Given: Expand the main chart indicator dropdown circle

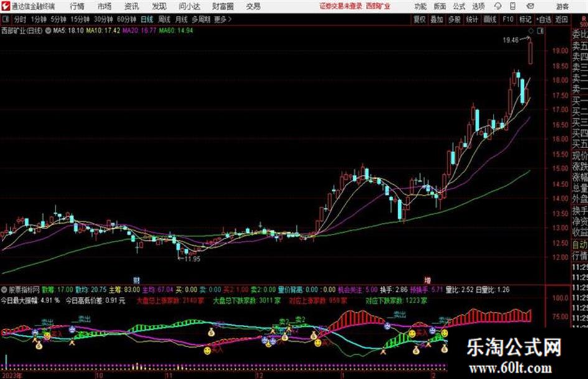Looking at the screenshot, I should [x=48, y=30].
